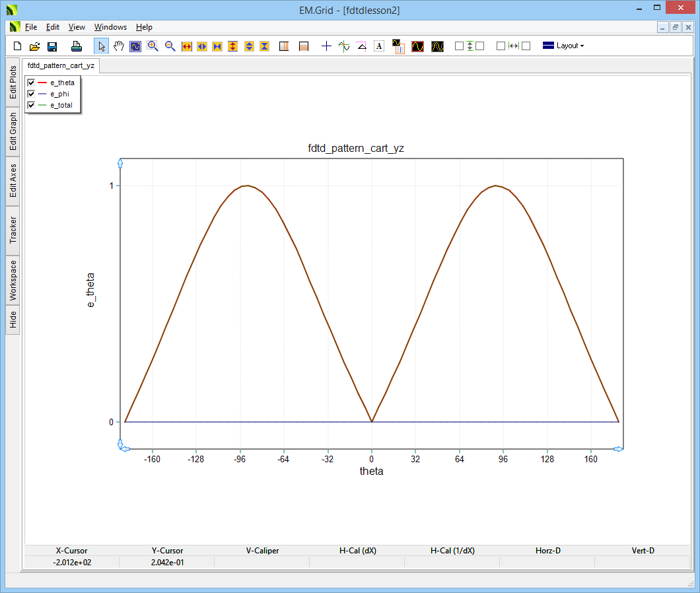This screenshot has height=593, width=700.
Task: Open the Edit Plots side panel
Action: (x=13, y=83)
